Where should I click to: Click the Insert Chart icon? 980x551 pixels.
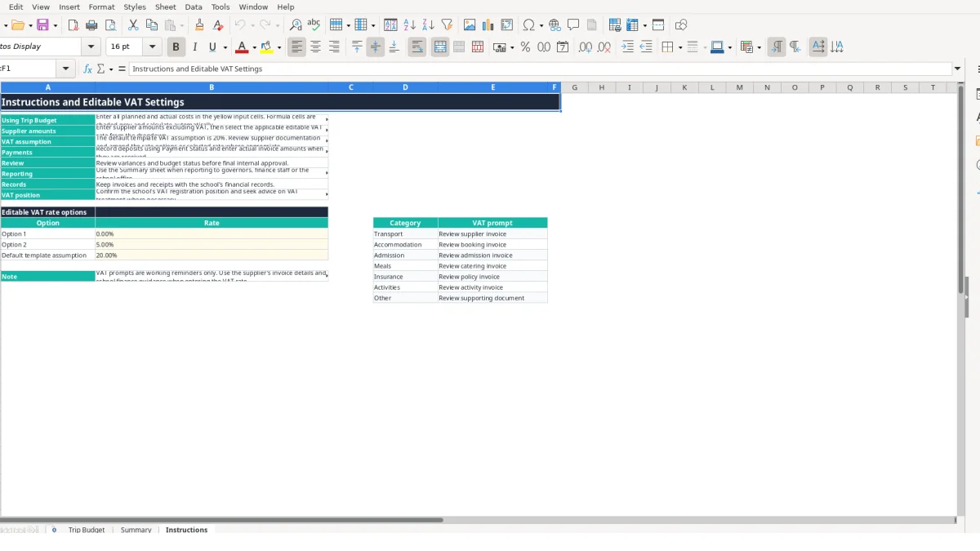488,25
